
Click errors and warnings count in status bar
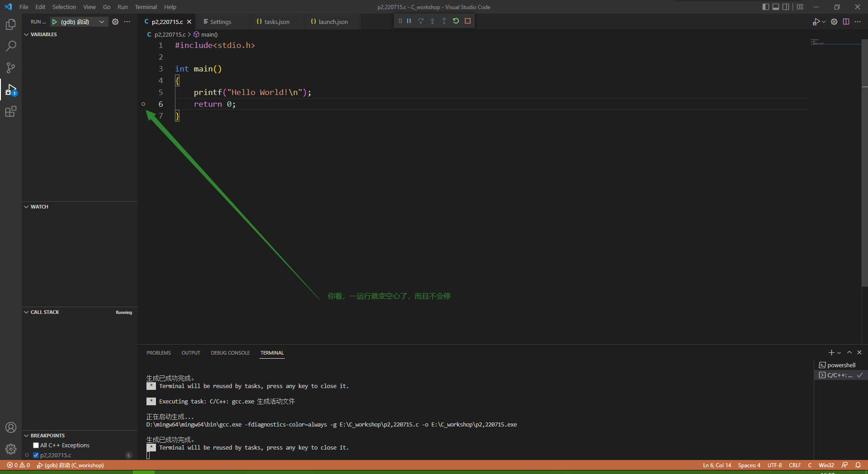19,465
